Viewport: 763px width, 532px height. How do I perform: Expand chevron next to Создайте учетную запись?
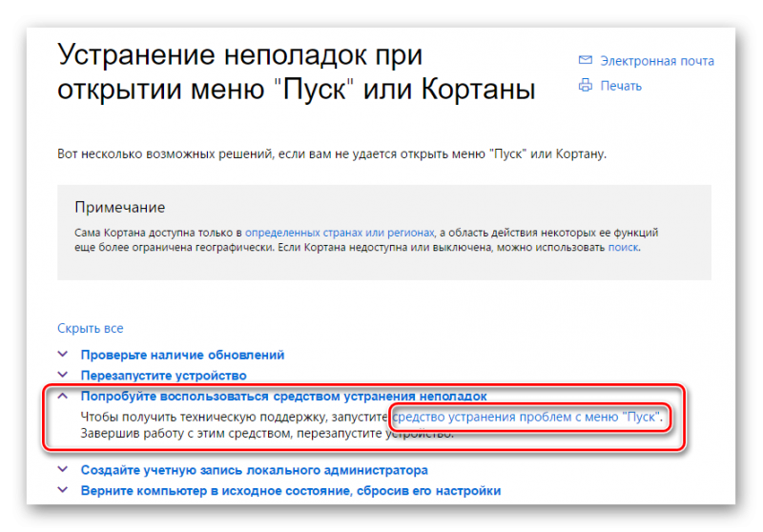pos(63,469)
